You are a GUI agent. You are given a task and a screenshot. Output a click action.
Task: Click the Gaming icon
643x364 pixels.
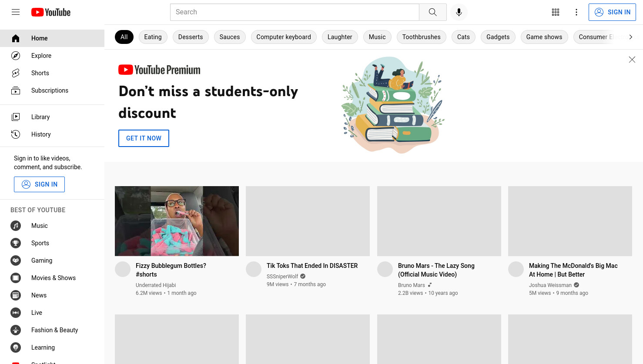tap(16, 260)
